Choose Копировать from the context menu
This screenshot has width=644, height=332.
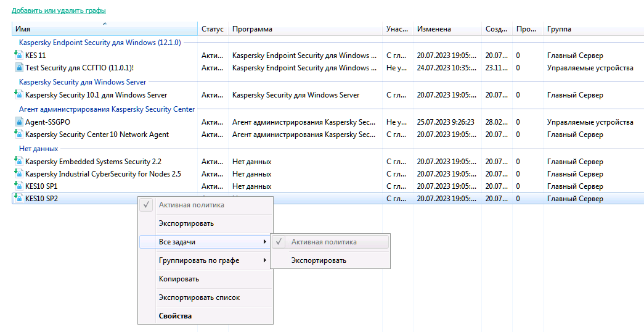click(x=179, y=279)
